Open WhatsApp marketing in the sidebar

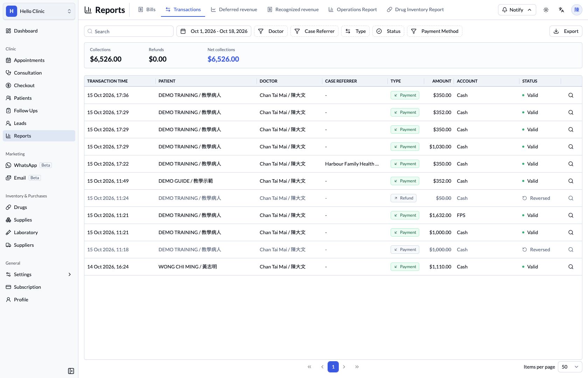coord(39,165)
